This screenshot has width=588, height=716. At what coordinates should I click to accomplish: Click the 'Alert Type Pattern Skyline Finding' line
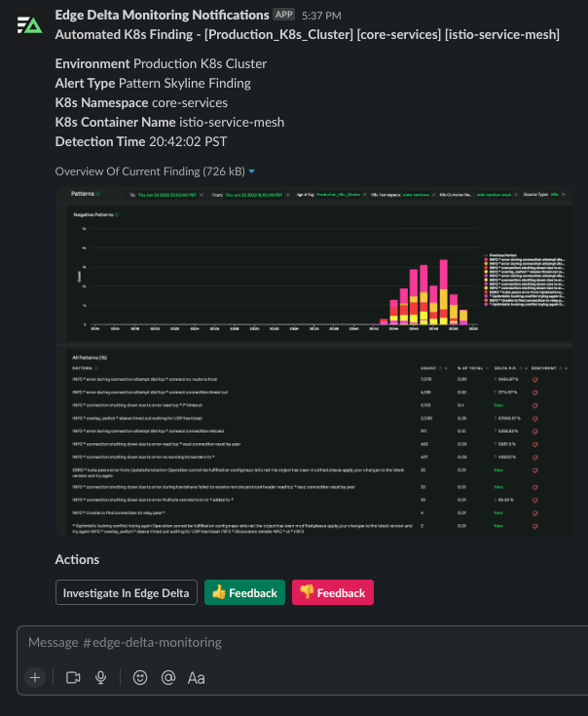[x=153, y=83]
